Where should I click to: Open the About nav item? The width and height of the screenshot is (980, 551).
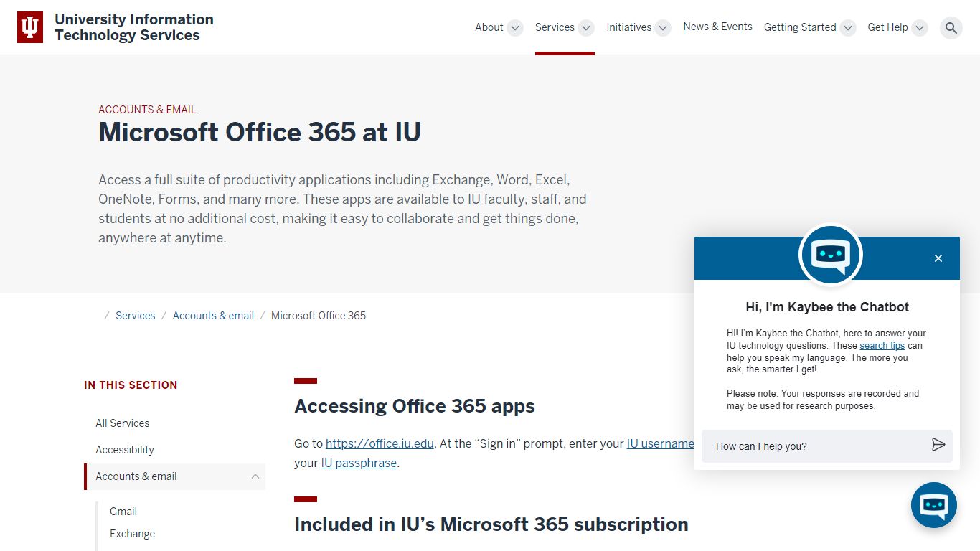point(489,27)
